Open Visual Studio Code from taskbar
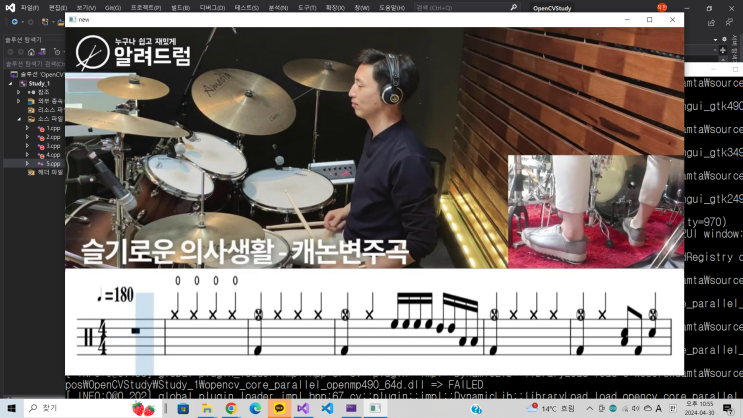Image resolution: width=743 pixels, height=418 pixels. pos(327,408)
